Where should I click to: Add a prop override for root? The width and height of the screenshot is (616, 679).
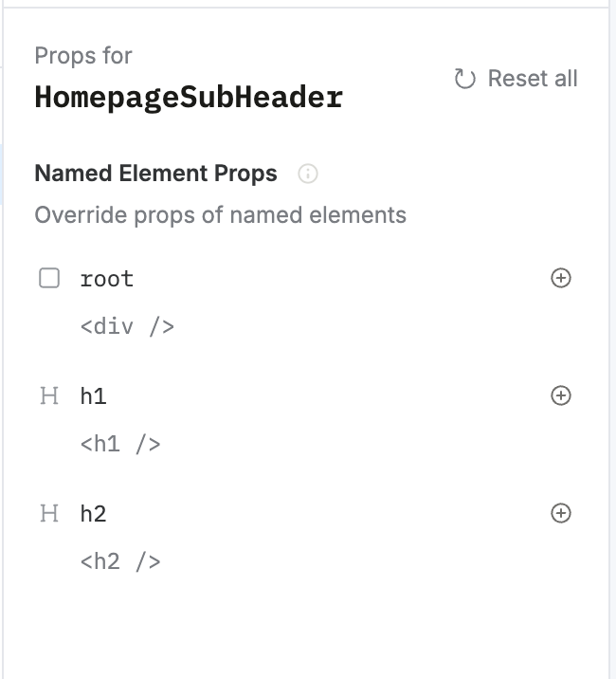(561, 278)
